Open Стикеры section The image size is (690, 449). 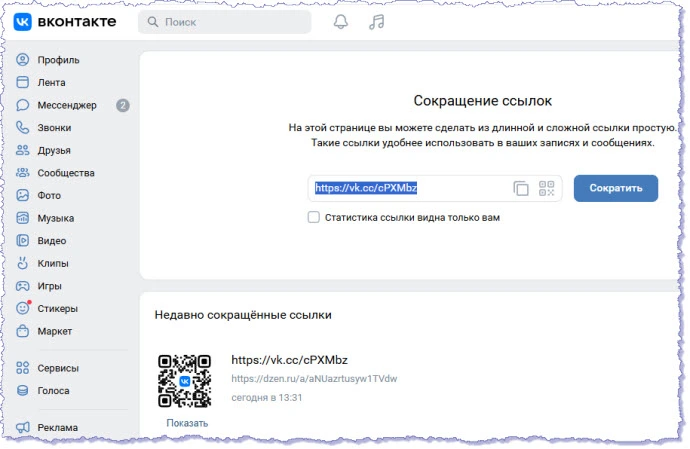point(57,308)
